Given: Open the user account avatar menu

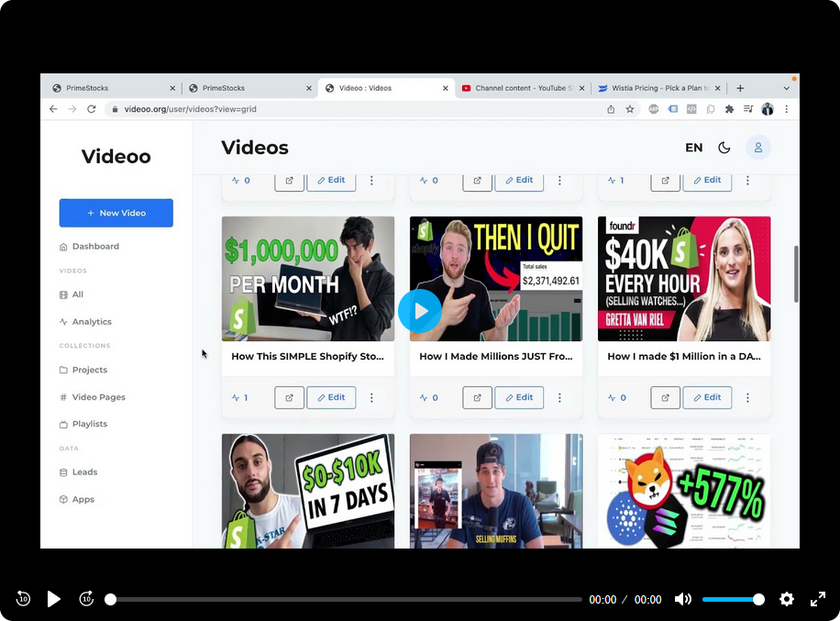Looking at the screenshot, I should click(758, 148).
